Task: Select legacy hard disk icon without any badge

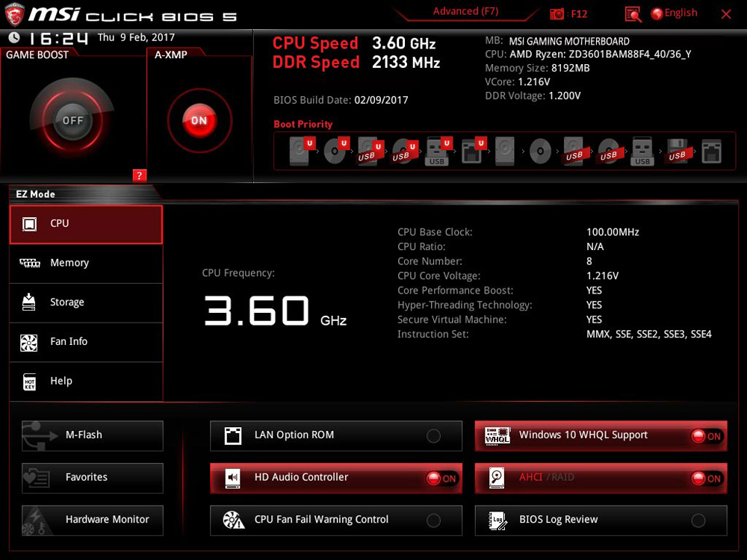Action: coord(505,151)
